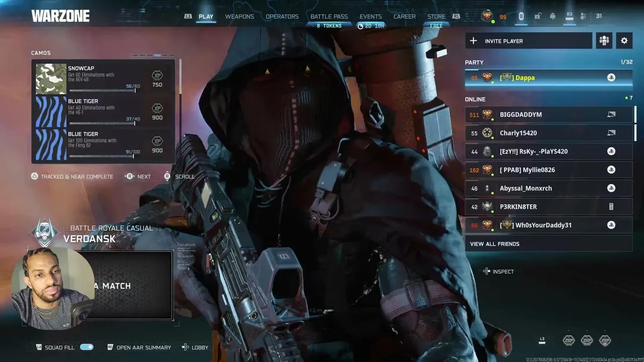Click platform icon on BIGGDADDYM row
Viewport: 644px width, 362px height.
click(611, 115)
